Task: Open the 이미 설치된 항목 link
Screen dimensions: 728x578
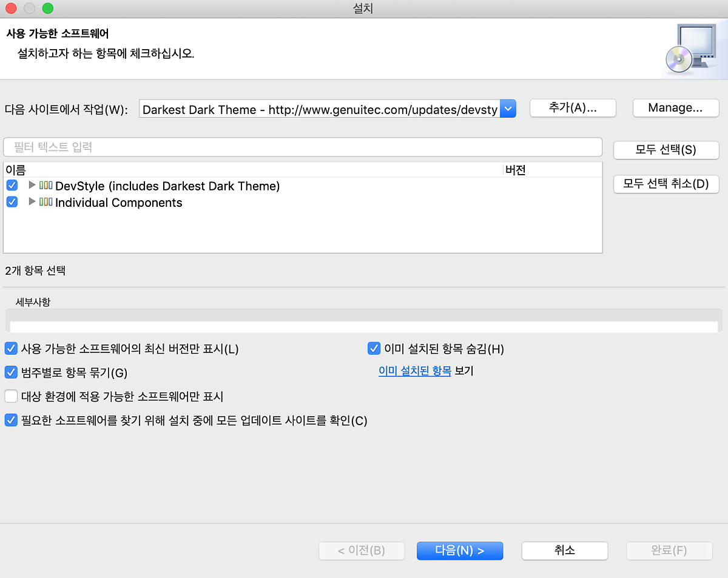Action: (414, 371)
